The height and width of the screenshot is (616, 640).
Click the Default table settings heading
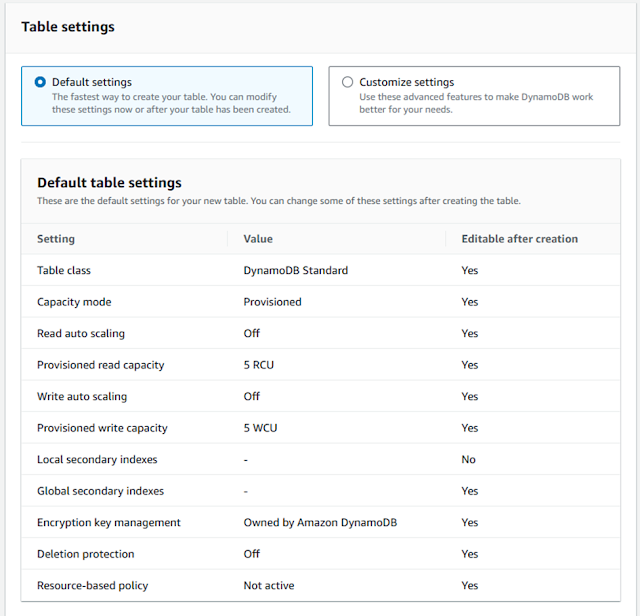109,183
